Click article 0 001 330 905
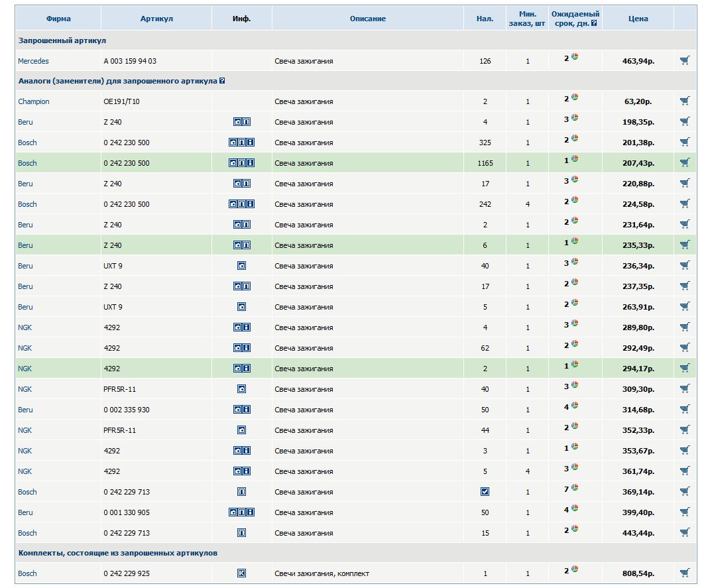 click(127, 513)
